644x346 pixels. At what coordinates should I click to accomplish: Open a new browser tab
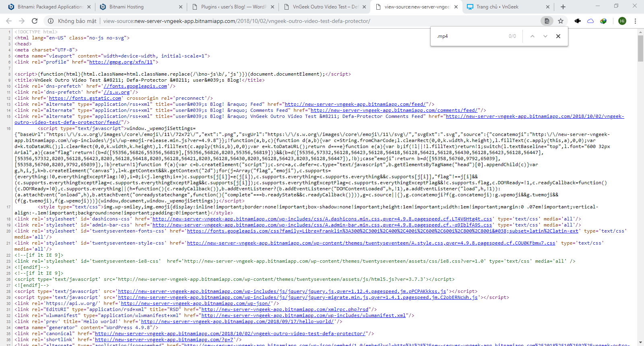point(563,7)
